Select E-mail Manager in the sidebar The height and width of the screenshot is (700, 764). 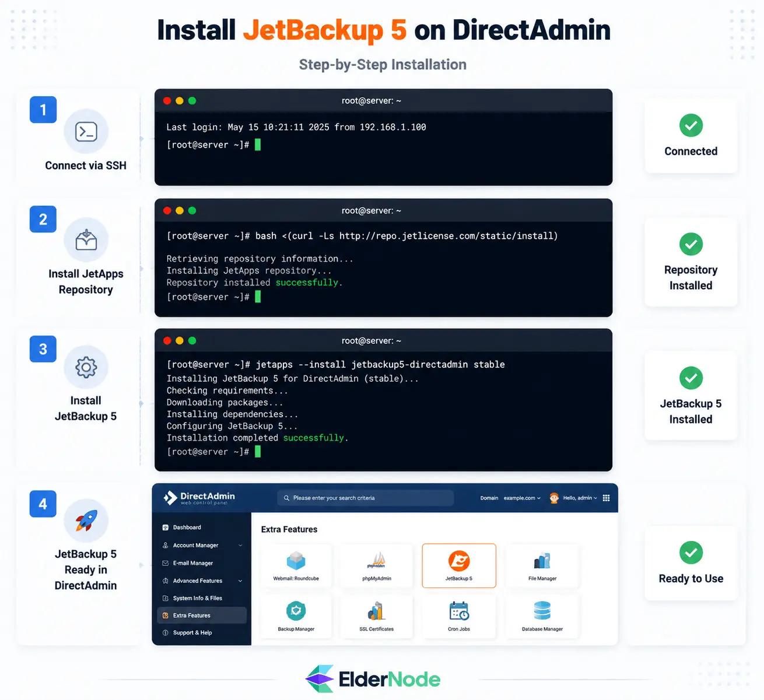pyautogui.click(x=202, y=563)
